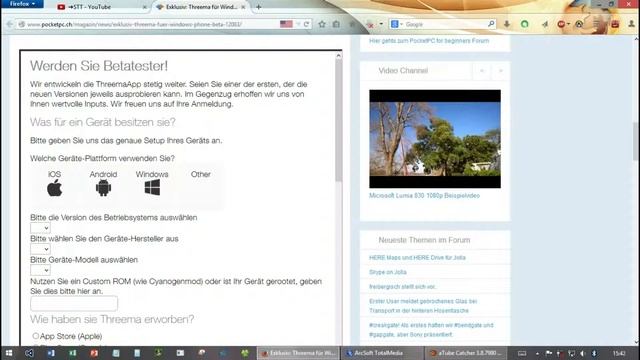Open the Windows Start button

(9, 353)
